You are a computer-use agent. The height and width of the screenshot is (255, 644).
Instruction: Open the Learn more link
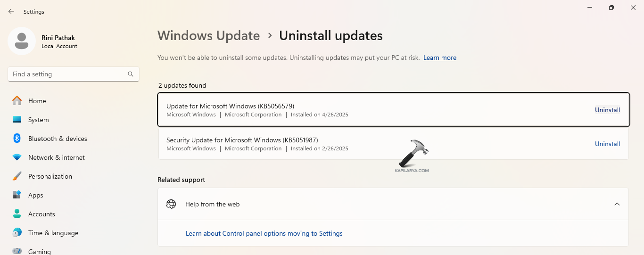439,58
